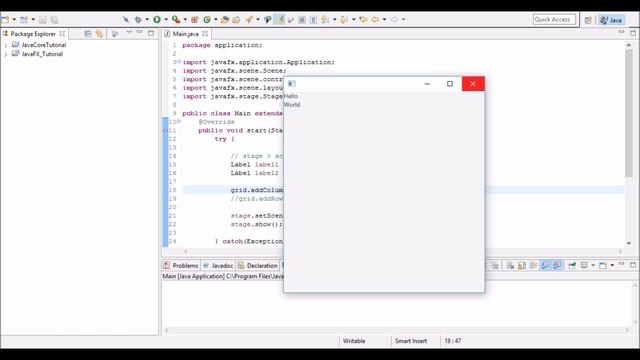The image size is (640, 360).
Task: Click the Previous Annotation icon
Action: [344, 19]
